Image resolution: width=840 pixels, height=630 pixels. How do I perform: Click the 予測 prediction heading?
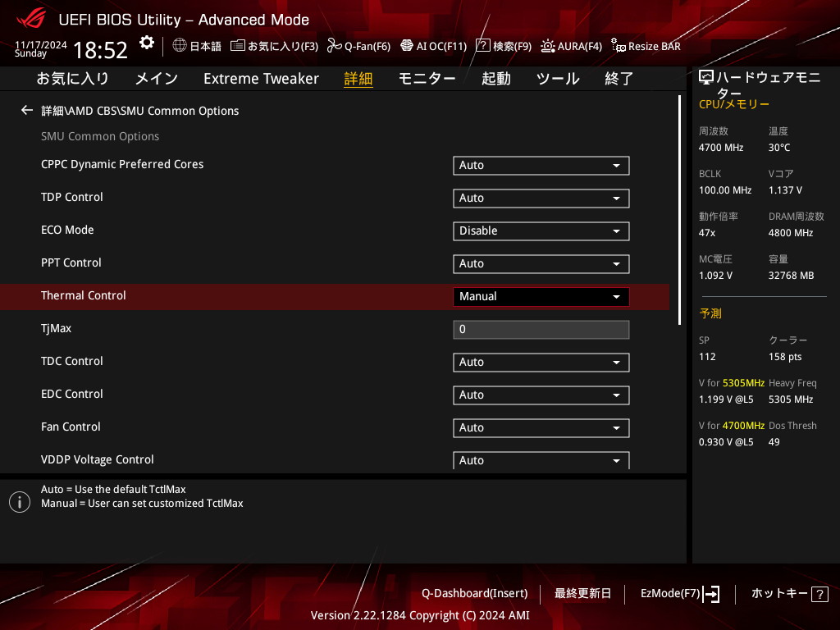[710, 313]
